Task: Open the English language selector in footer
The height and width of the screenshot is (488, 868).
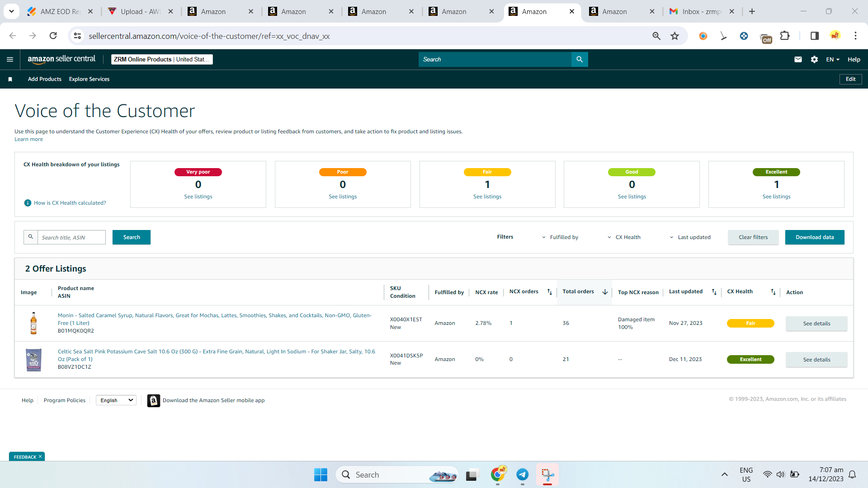Action: tap(116, 400)
